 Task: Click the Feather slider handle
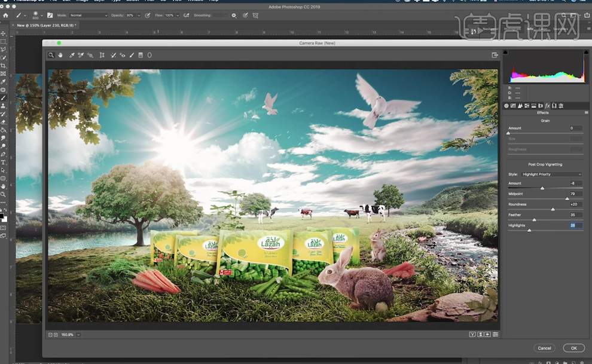click(x=534, y=219)
